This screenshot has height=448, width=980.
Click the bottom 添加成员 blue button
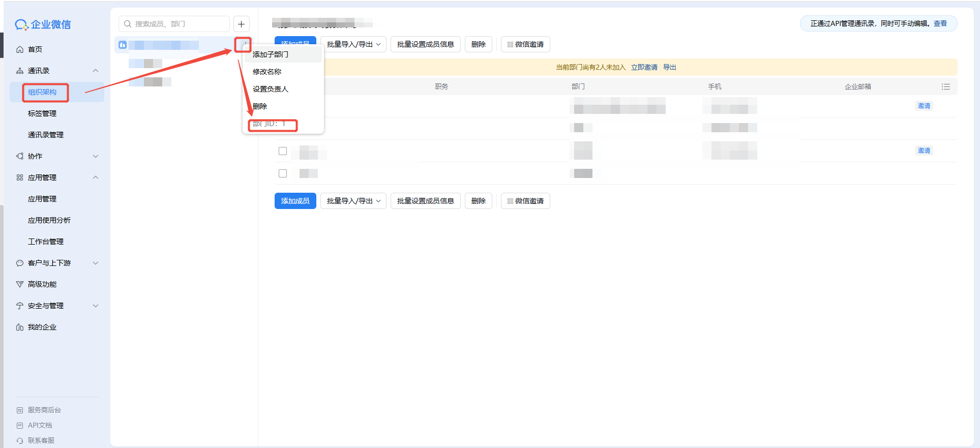(295, 201)
